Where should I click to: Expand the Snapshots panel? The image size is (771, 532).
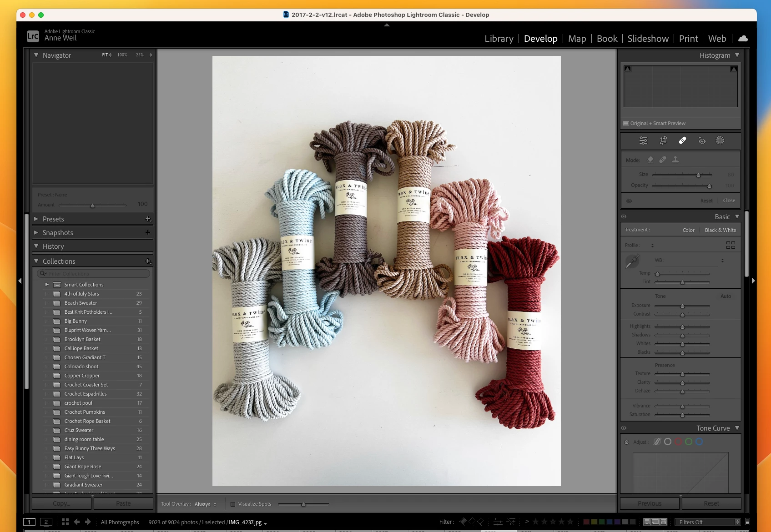click(x=36, y=232)
